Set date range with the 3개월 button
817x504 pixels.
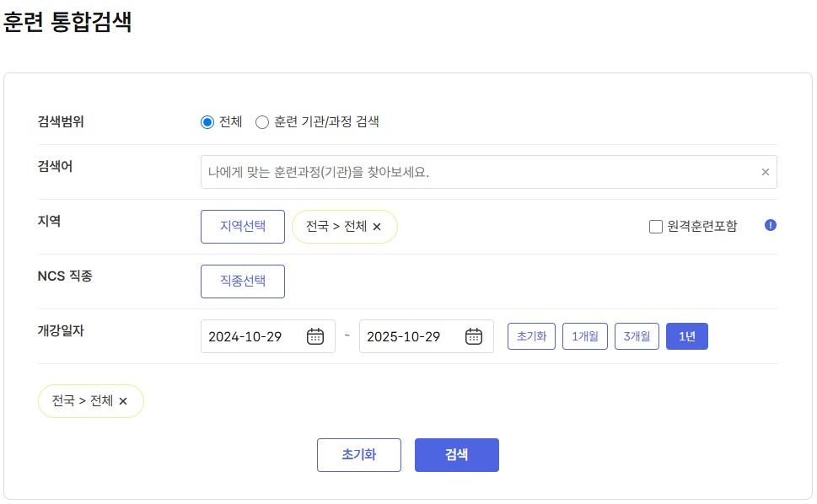click(636, 335)
